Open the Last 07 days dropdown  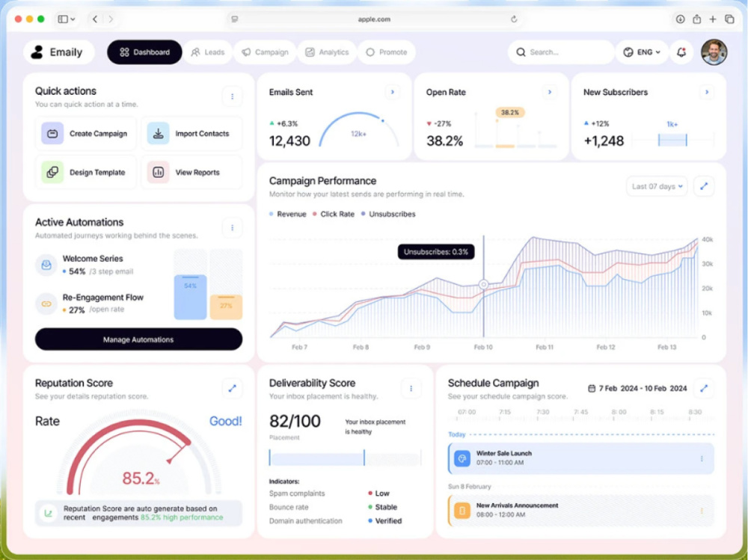tap(657, 186)
